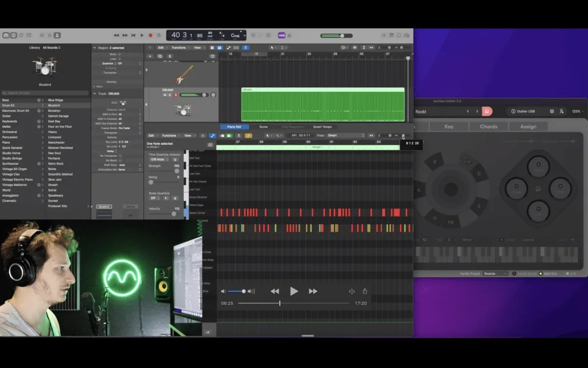Collapse the Region inspector disclosure triangle

pyautogui.click(x=95, y=48)
